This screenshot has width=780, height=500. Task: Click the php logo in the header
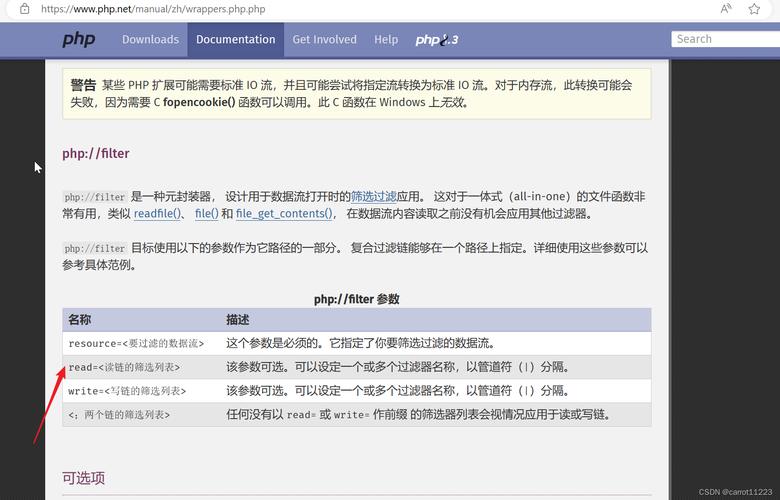[79, 39]
